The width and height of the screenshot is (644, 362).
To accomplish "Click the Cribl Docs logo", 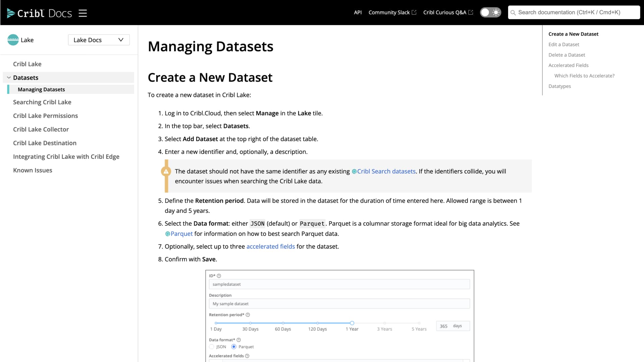I will [39, 13].
